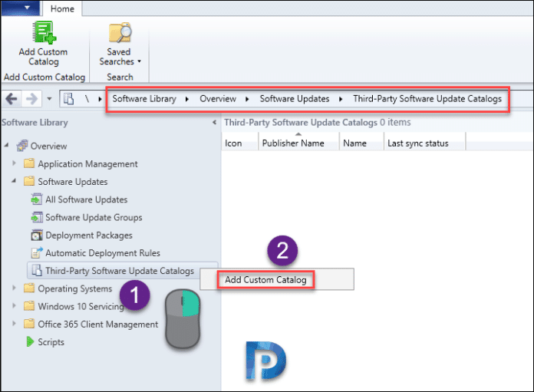534x392 pixels.
Task: Open the blue application menu button
Action: click(x=21, y=8)
